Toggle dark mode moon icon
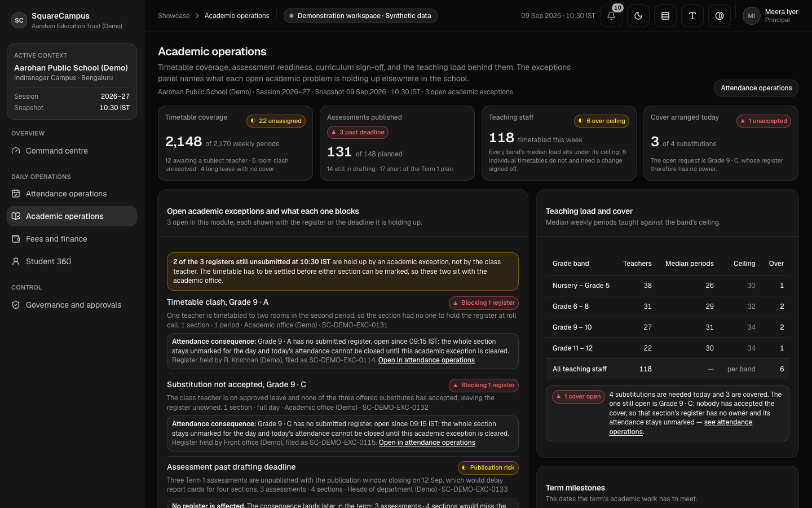This screenshot has height=508, width=812. [x=638, y=16]
